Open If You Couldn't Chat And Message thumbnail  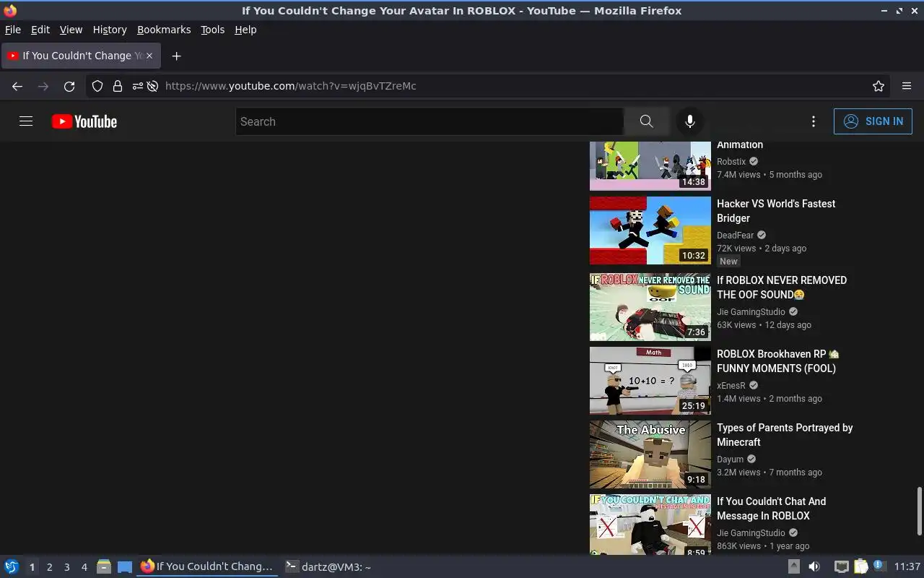(650, 525)
